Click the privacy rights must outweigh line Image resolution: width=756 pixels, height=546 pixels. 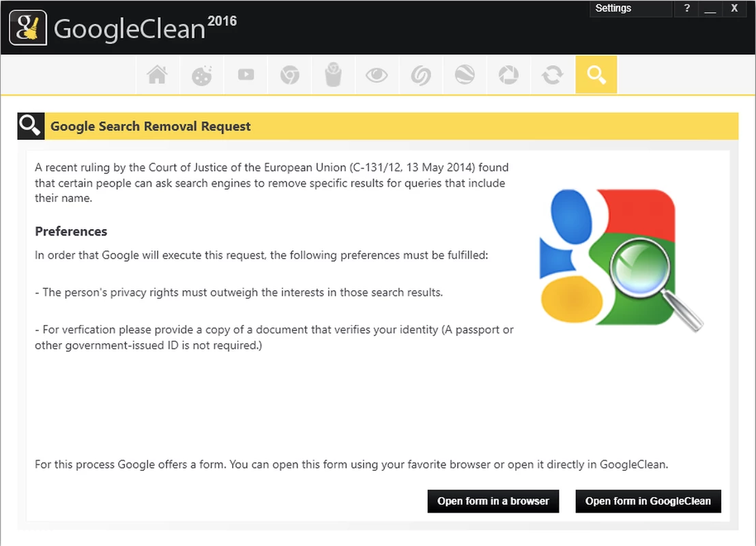[x=239, y=292]
